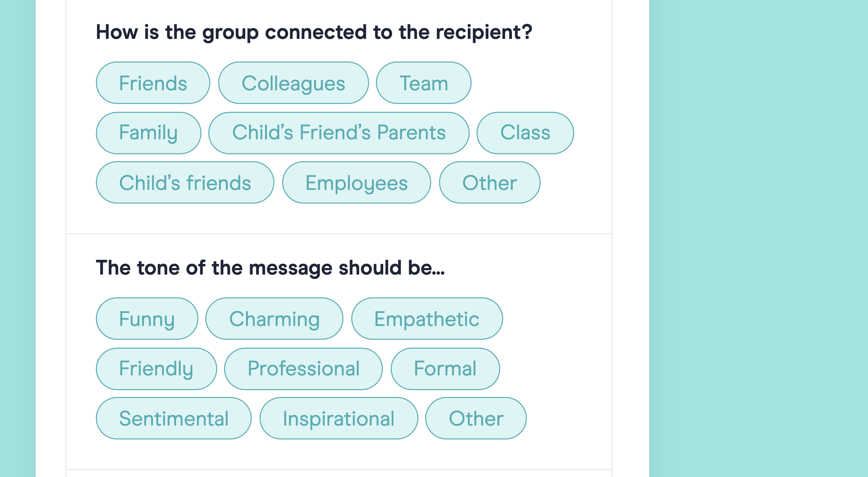Choose Child's friends as the connection

(185, 183)
